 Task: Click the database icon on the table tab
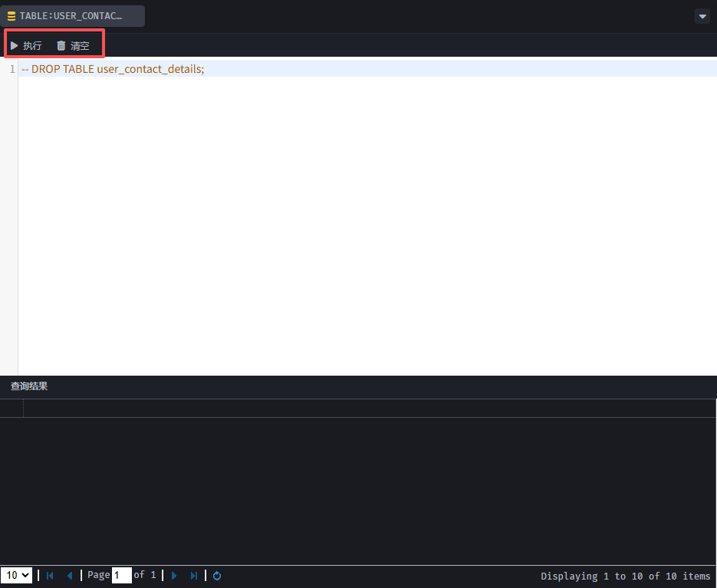12,16
